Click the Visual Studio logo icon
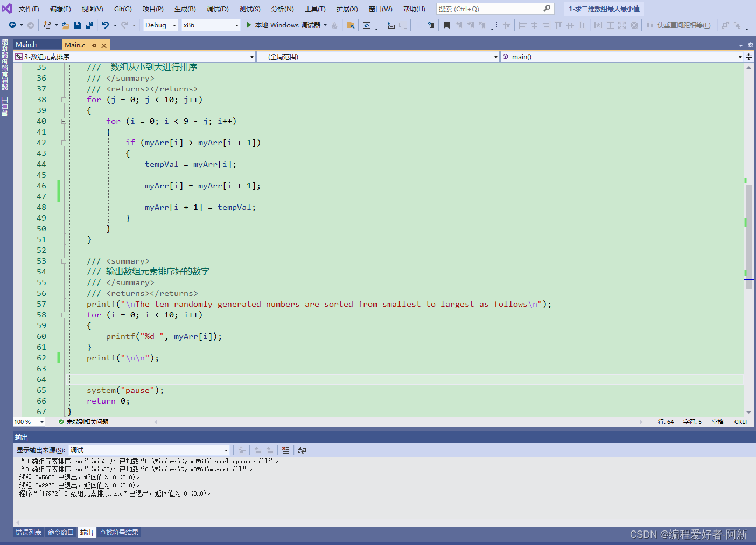The width and height of the screenshot is (756, 545). coord(6,9)
